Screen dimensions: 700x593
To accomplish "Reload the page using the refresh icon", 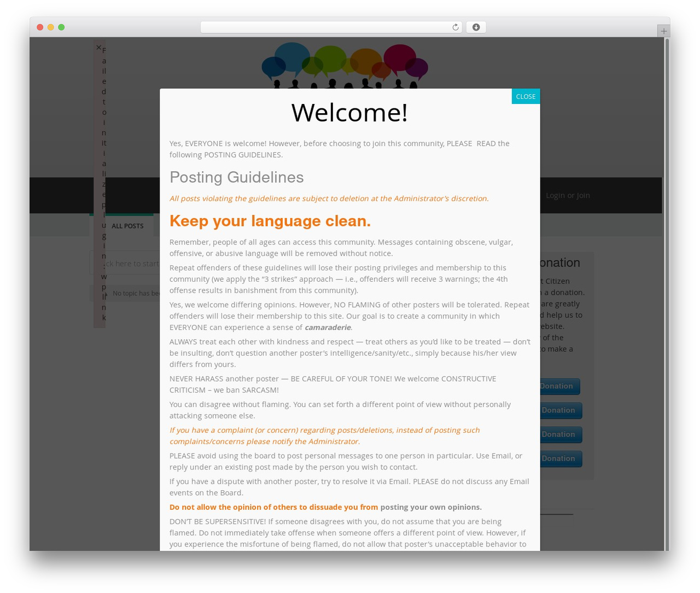I will pos(455,27).
